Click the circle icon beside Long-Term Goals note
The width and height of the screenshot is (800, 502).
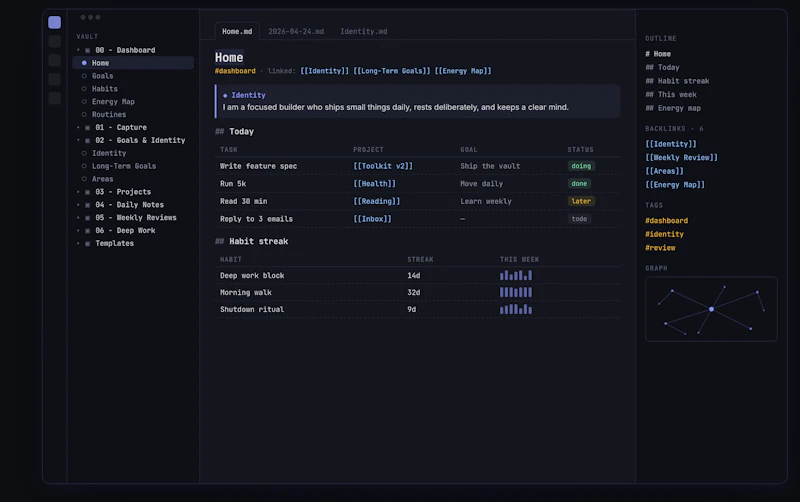coord(84,166)
